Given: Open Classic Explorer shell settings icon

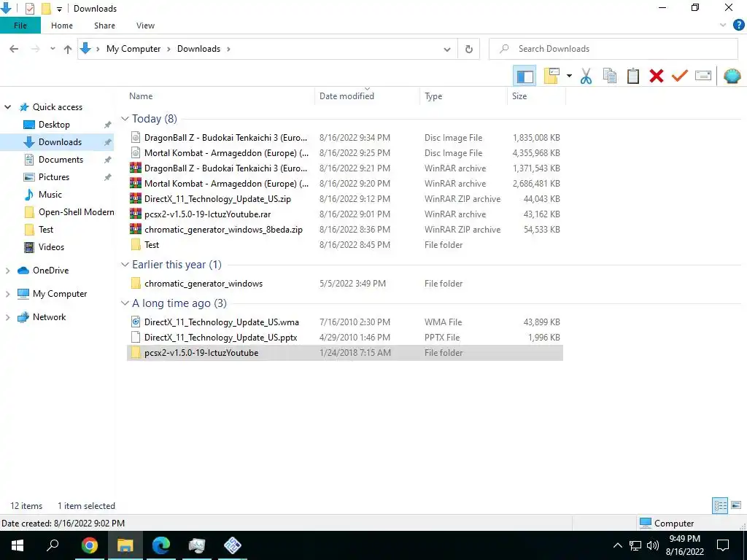Looking at the screenshot, I should (x=732, y=76).
